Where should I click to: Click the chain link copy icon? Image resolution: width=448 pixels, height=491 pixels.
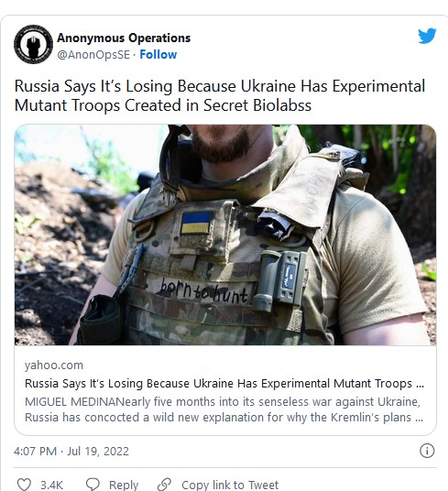click(164, 484)
